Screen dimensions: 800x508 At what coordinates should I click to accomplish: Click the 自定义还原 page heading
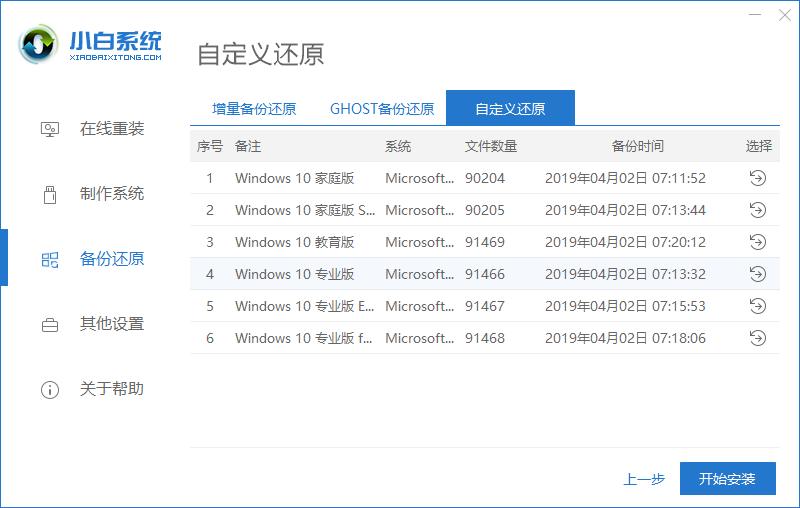pyautogui.click(x=260, y=54)
